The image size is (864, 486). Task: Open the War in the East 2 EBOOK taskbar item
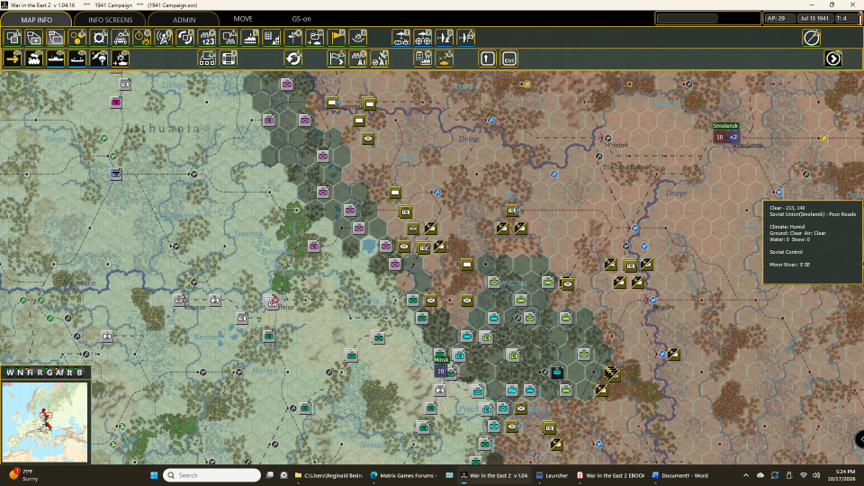[x=610, y=475]
